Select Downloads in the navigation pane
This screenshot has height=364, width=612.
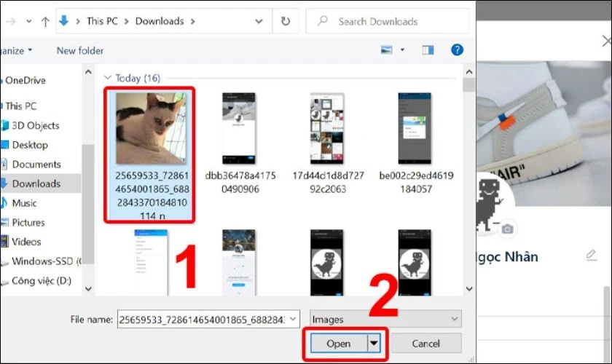tap(36, 183)
